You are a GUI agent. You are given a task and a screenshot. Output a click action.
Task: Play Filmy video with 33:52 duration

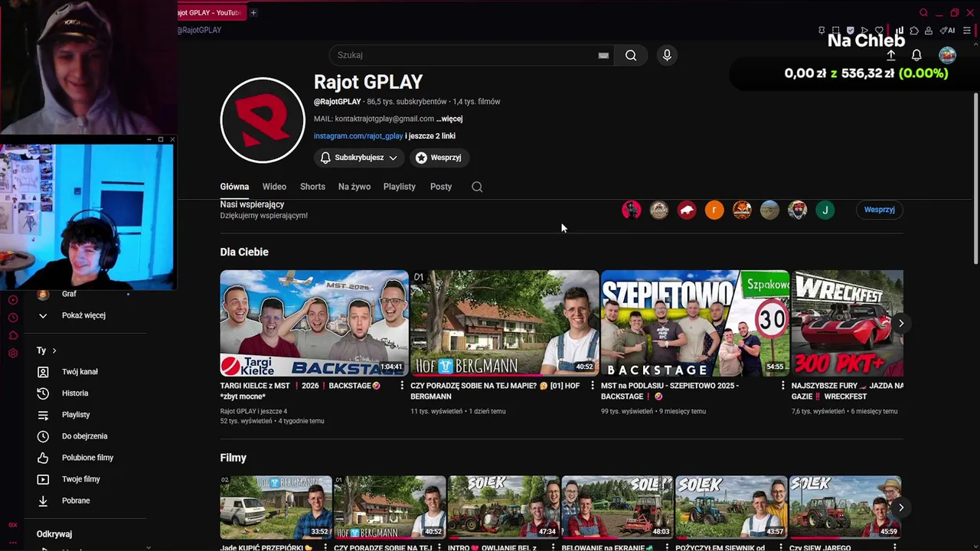coord(276,507)
